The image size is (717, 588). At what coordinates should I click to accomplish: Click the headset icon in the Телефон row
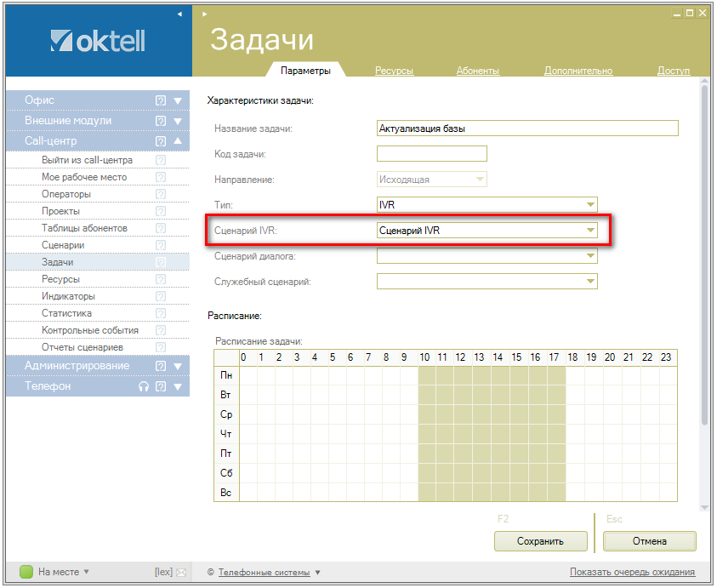click(x=144, y=386)
